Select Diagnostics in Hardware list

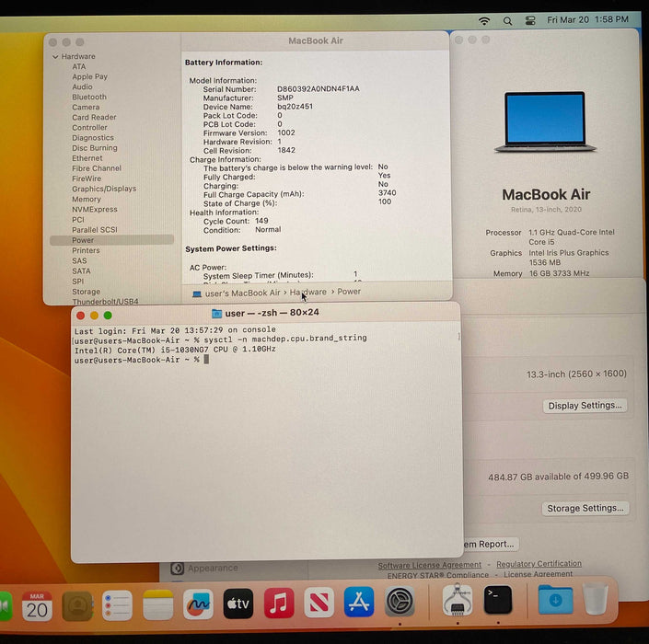(x=93, y=138)
